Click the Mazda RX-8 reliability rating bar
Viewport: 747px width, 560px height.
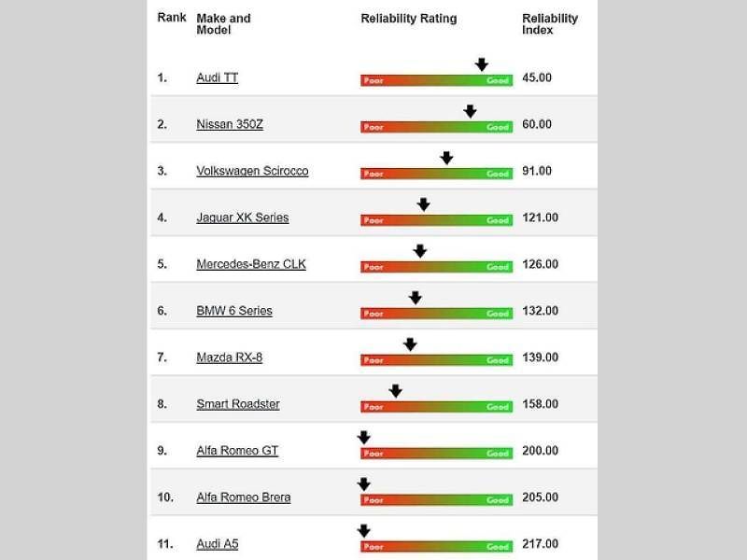click(x=437, y=360)
